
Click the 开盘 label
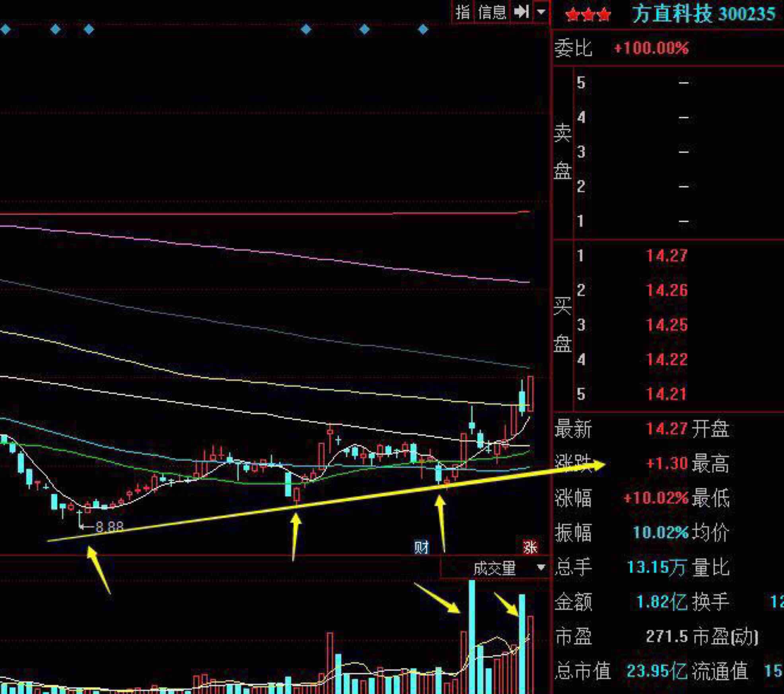pyautogui.click(x=710, y=429)
